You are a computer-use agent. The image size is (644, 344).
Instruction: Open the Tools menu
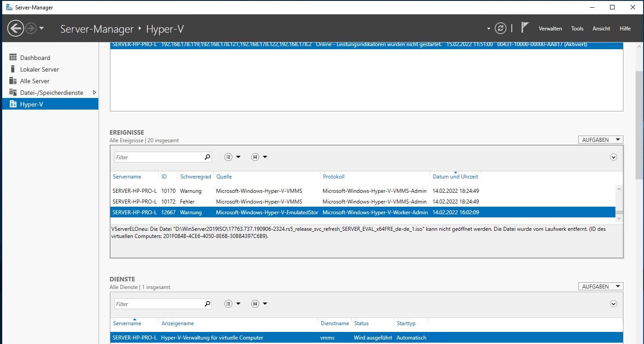(x=577, y=28)
